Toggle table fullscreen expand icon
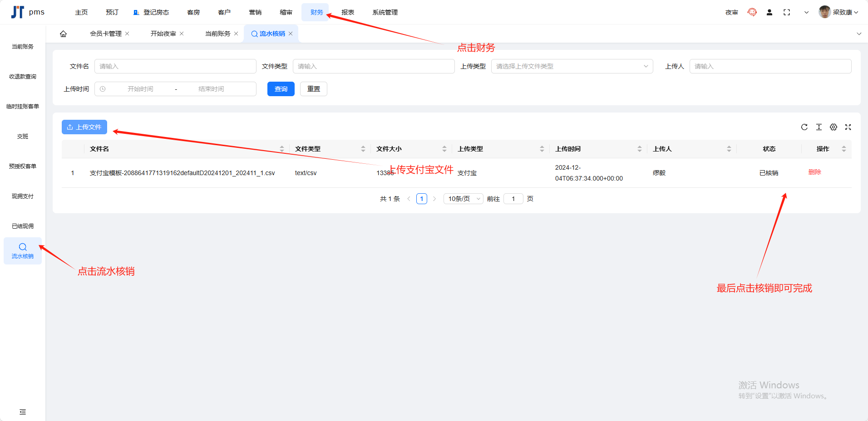868x421 pixels. pos(848,127)
